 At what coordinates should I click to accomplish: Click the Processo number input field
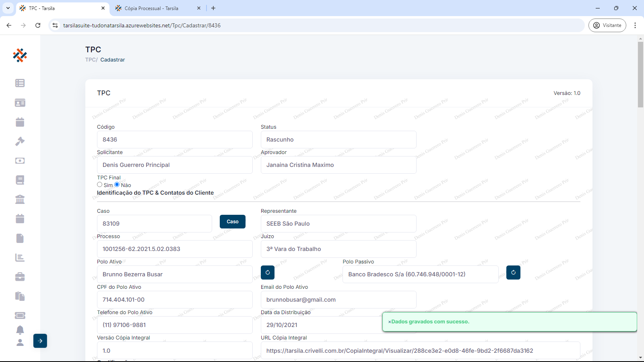175,249
